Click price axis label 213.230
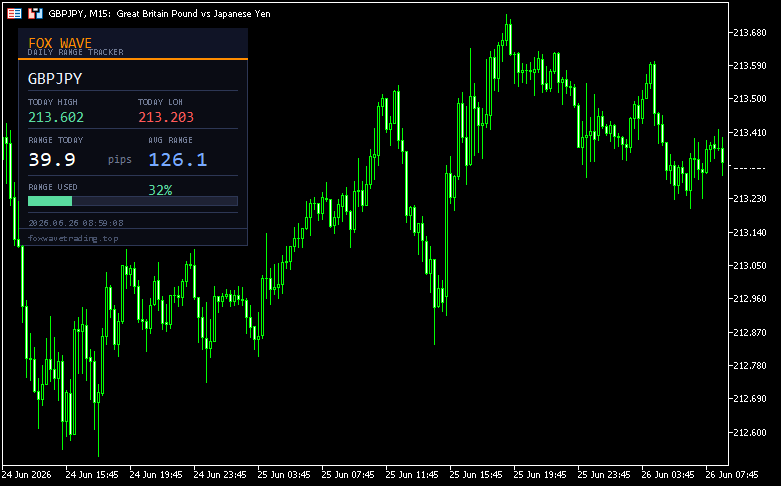Image resolution: width=781 pixels, height=486 pixels. point(750,199)
